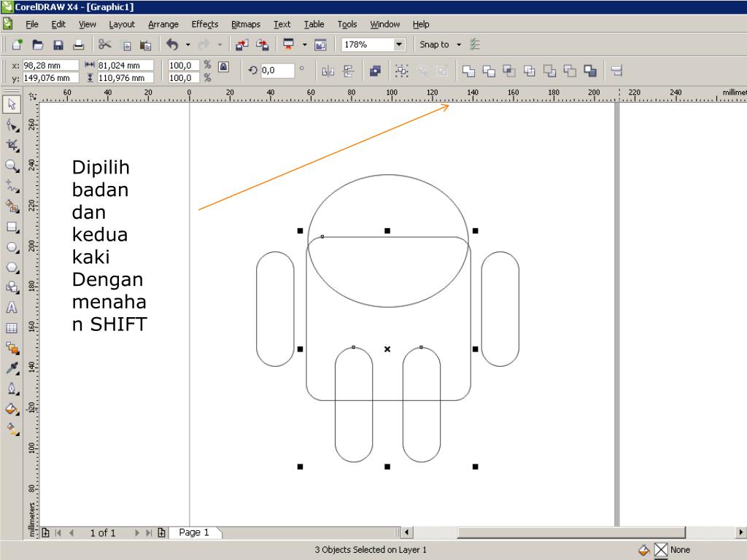Switch to the Page 1 tab
Viewport: 747px width, 560px height.
194,532
